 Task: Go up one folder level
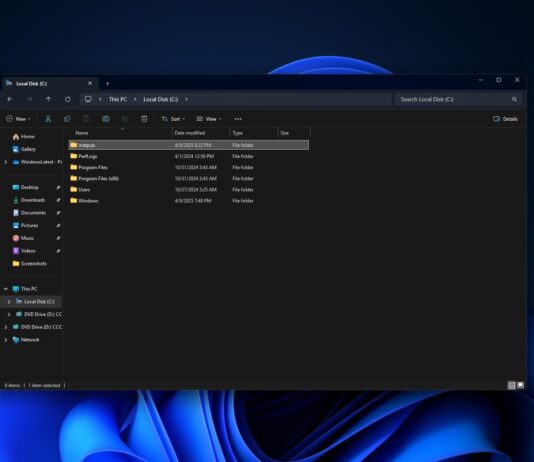48,99
